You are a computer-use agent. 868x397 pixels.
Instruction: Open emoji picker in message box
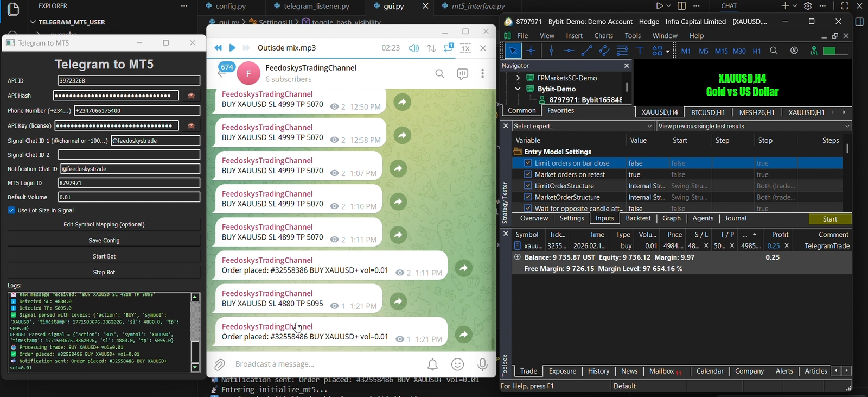coord(458,364)
